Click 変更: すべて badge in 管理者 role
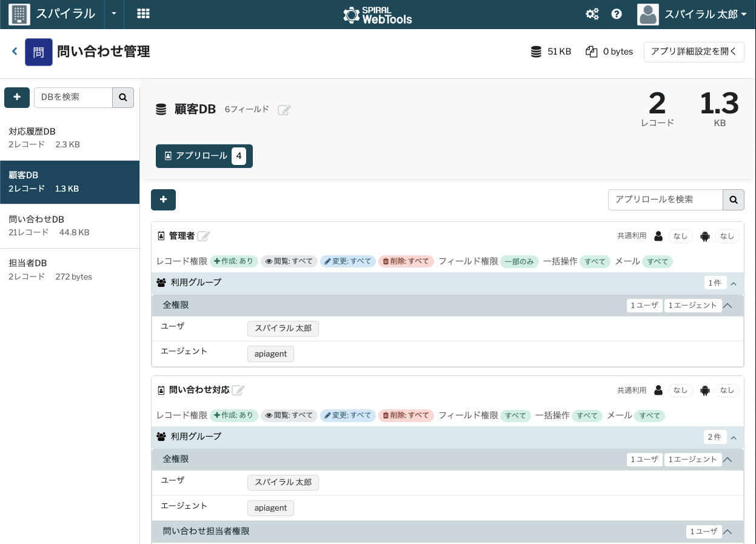 (348, 261)
